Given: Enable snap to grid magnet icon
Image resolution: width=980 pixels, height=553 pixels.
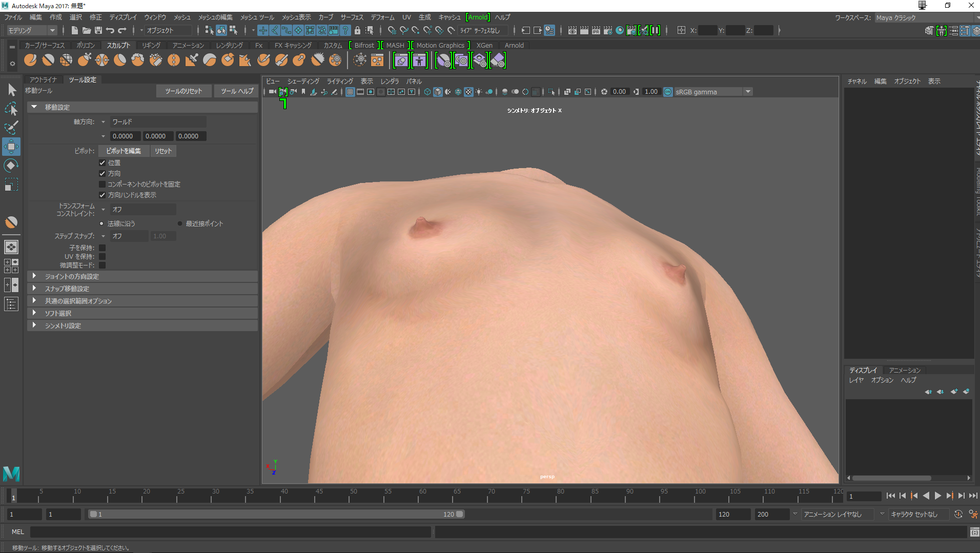Looking at the screenshot, I should (x=392, y=30).
